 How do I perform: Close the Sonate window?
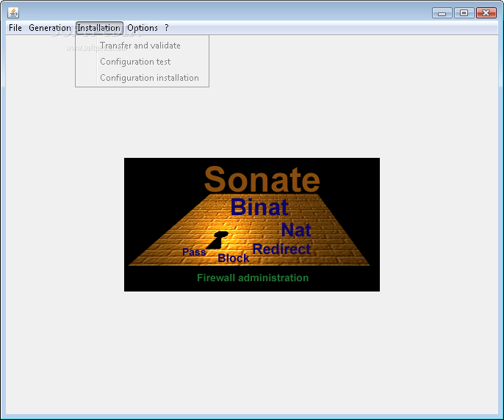click(x=486, y=13)
